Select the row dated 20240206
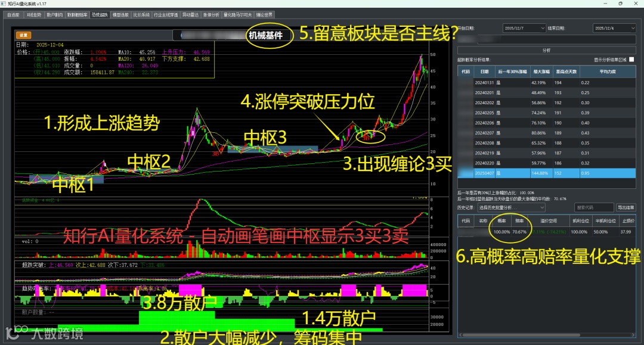The width and height of the screenshot is (644, 345). (546, 123)
